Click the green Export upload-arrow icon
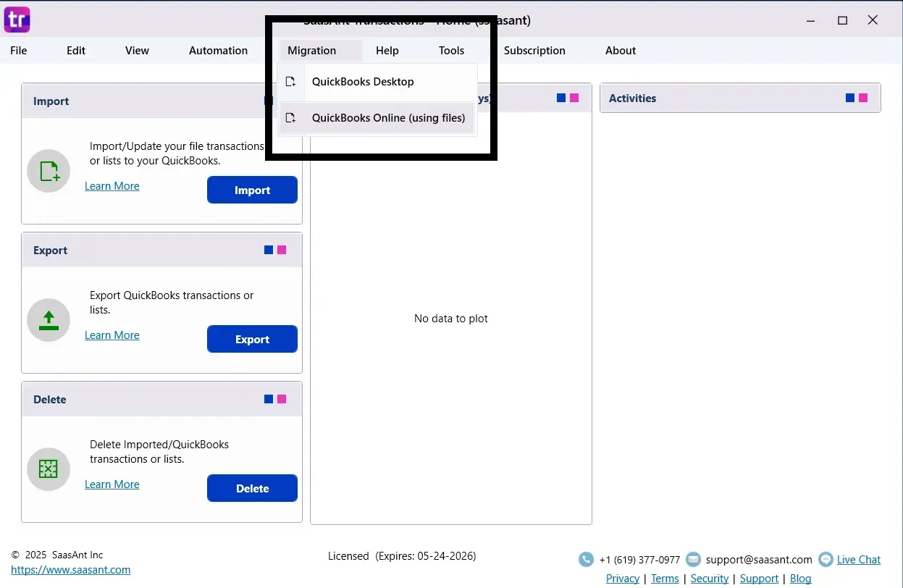Screen dimensions: 903x588 coord(49,320)
